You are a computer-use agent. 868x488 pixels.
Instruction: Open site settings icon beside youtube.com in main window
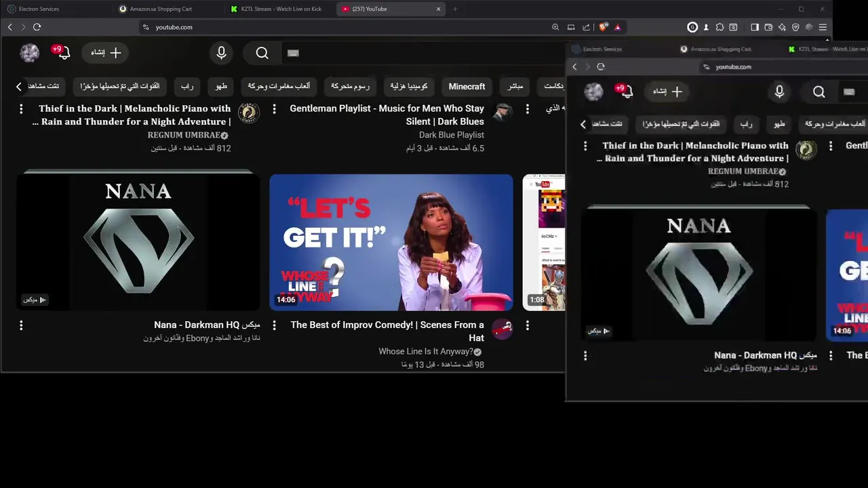pyautogui.click(x=145, y=27)
